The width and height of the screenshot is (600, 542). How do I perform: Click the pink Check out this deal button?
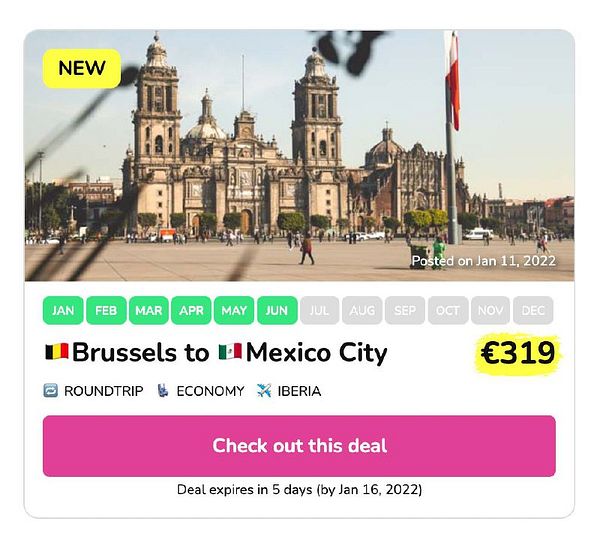coord(299,446)
